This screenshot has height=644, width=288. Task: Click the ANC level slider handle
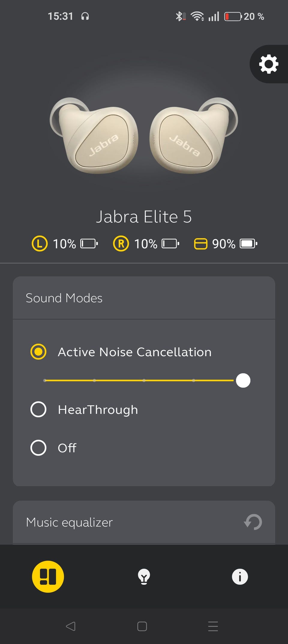point(243,381)
